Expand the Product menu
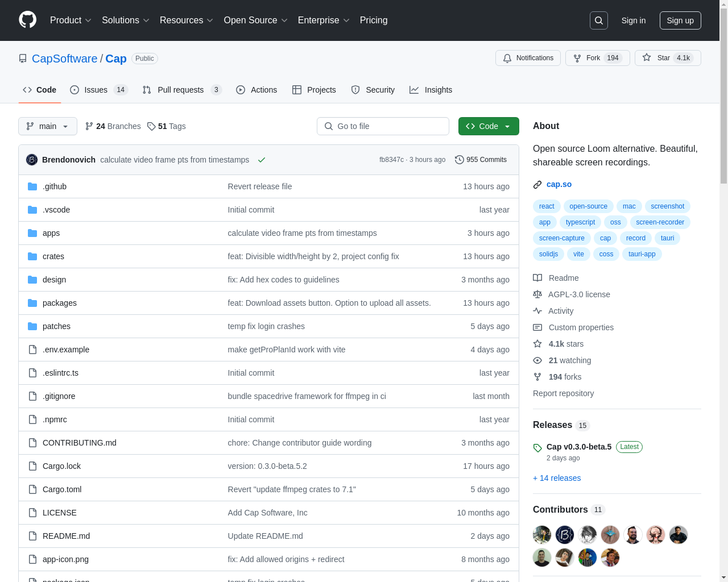This screenshot has width=728, height=582. 71,20
